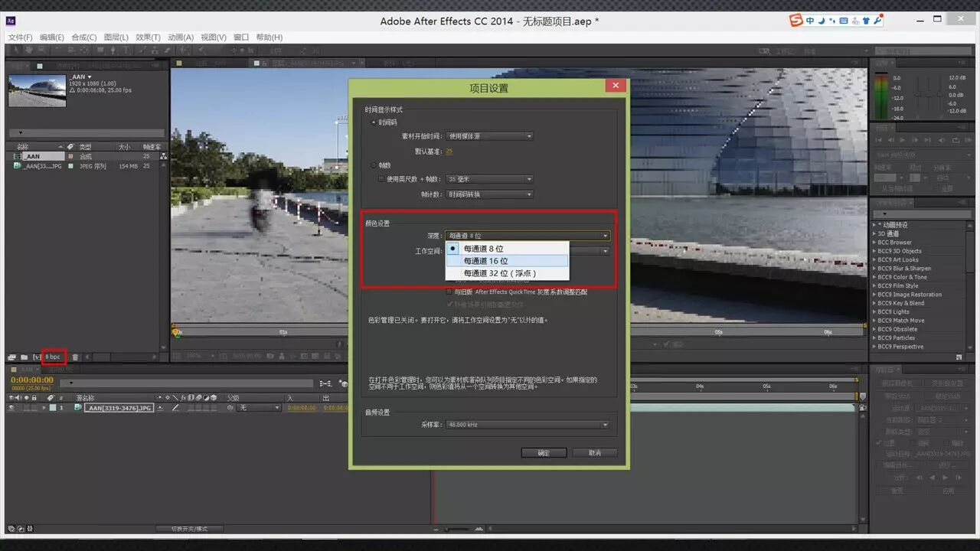Image resolution: width=980 pixels, height=551 pixels.
Task: Click the parent pick whip icon for layer 1
Action: 230,408
